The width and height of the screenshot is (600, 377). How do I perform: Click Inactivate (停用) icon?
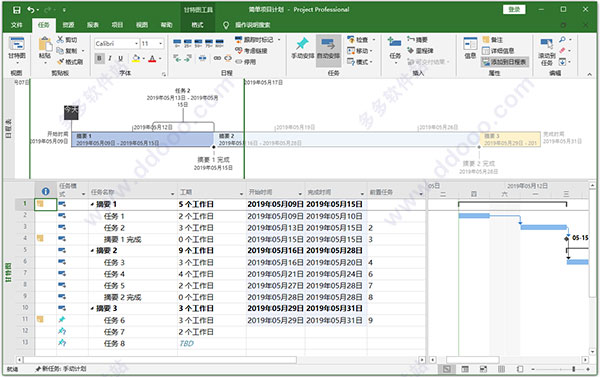tap(238, 62)
